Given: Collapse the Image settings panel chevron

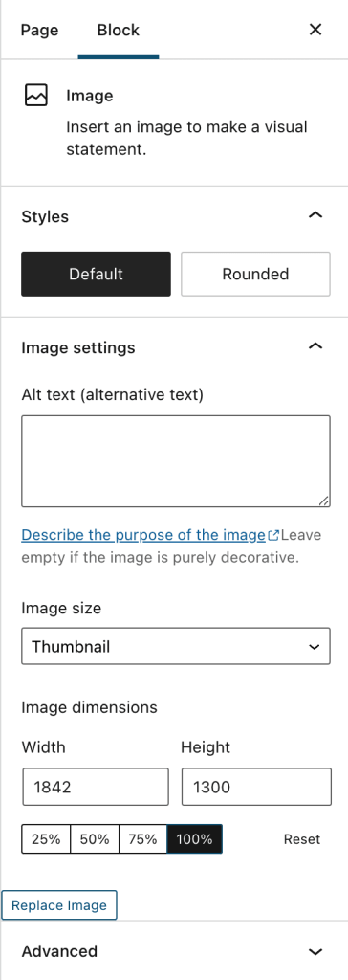Looking at the screenshot, I should pyautogui.click(x=316, y=346).
